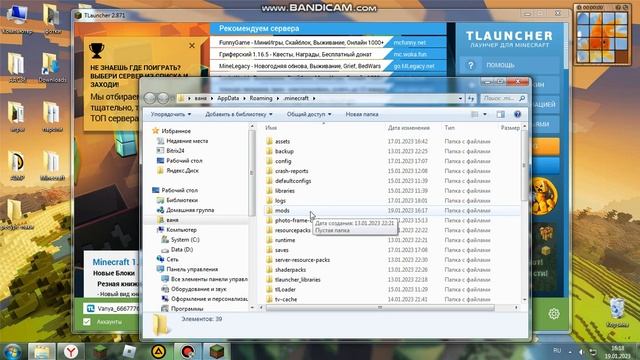Viewport: 640px width, 360px height.
Task: Select Data (D:) drive
Action: (x=182, y=249)
